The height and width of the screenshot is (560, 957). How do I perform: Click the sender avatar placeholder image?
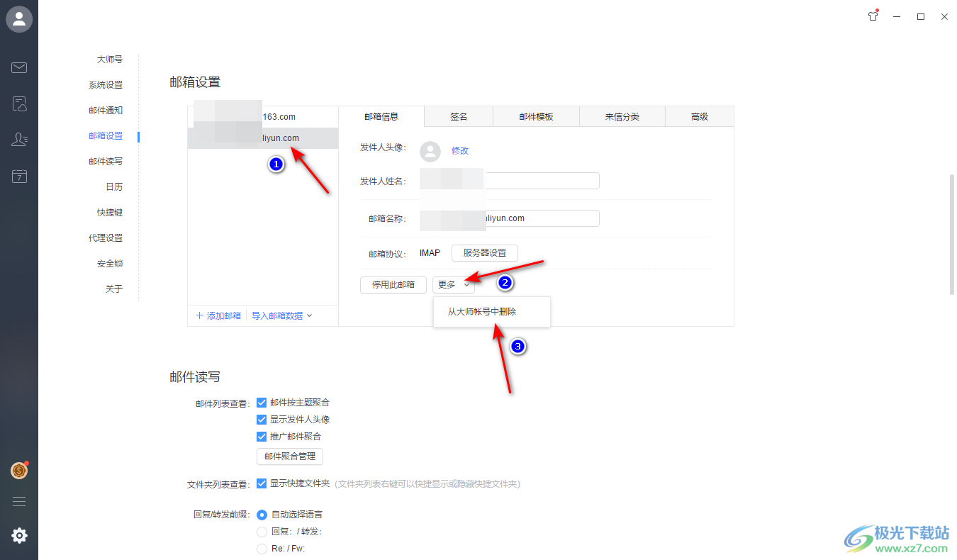click(x=430, y=151)
